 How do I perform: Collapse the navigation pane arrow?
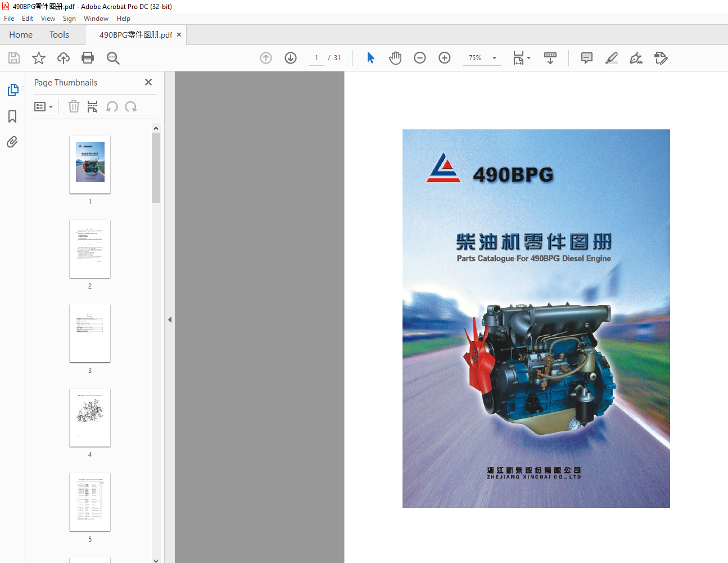tap(170, 319)
